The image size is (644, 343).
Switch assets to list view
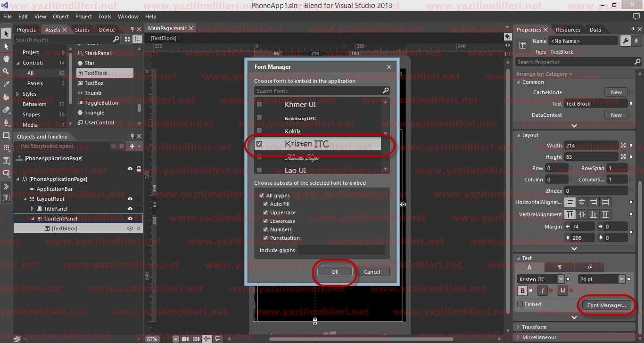click(137, 40)
